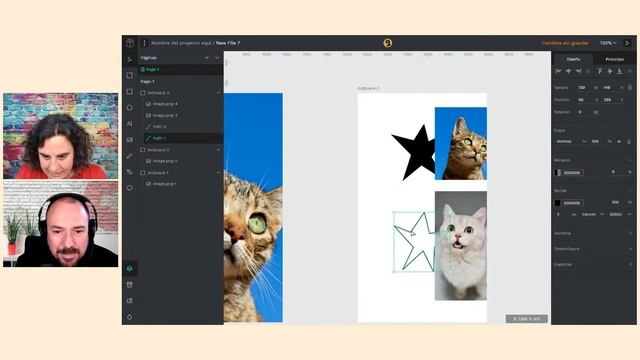The image size is (640, 360).
Task: Click the Penpot logo to return to dashboard
Action: [x=130, y=43]
